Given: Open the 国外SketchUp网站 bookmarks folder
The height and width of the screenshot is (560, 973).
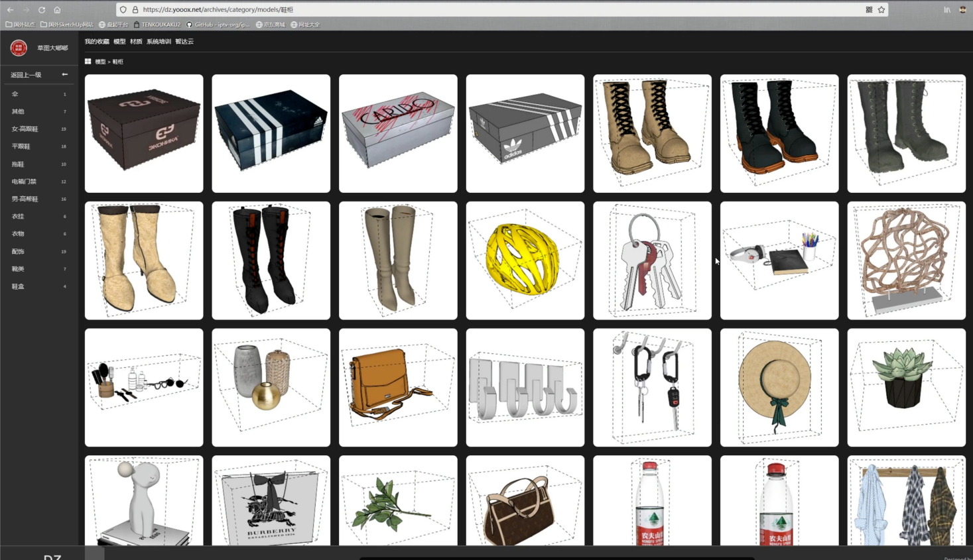Looking at the screenshot, I should pos(66,25).
